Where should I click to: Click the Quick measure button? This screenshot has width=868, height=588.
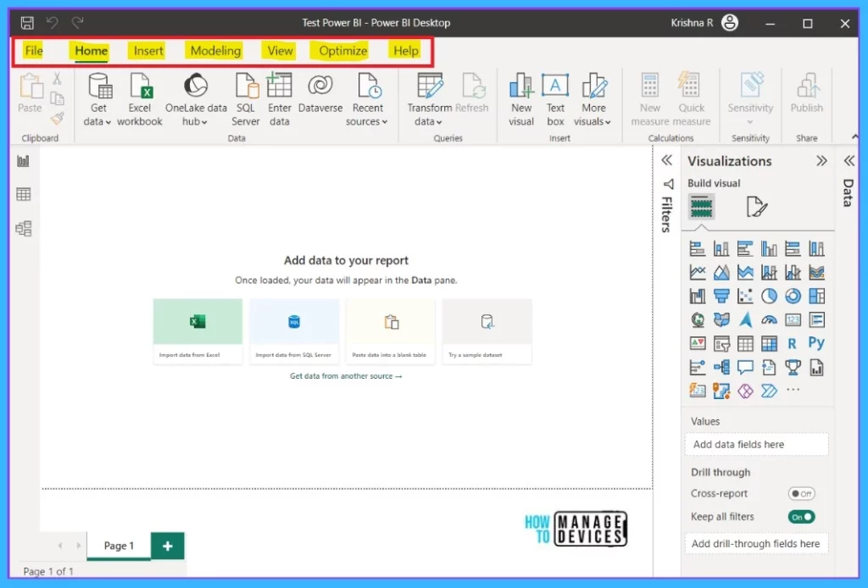pos(691,100)
